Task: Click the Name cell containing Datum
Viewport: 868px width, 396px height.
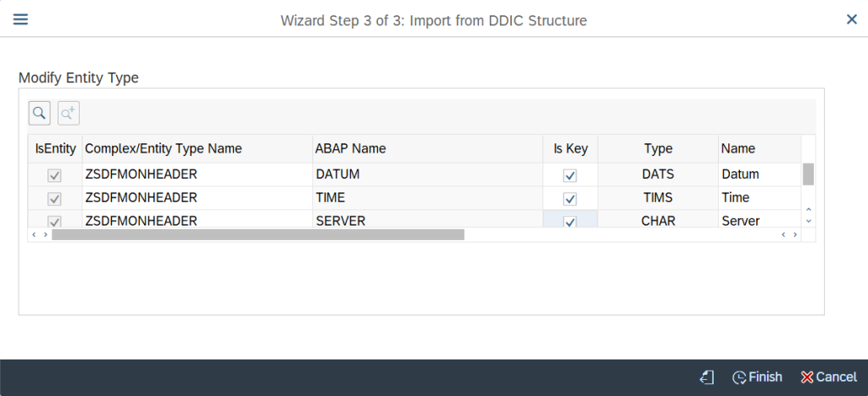Action: [759, 175]
